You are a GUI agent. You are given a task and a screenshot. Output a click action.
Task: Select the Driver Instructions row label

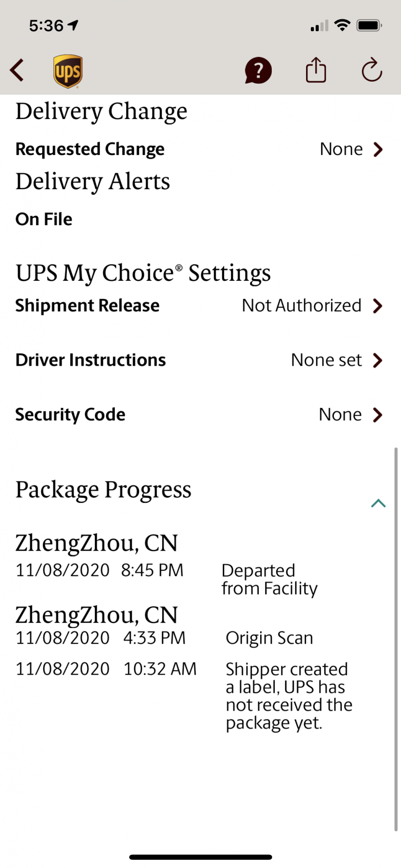pyautogui.click(x=91, y=360)
